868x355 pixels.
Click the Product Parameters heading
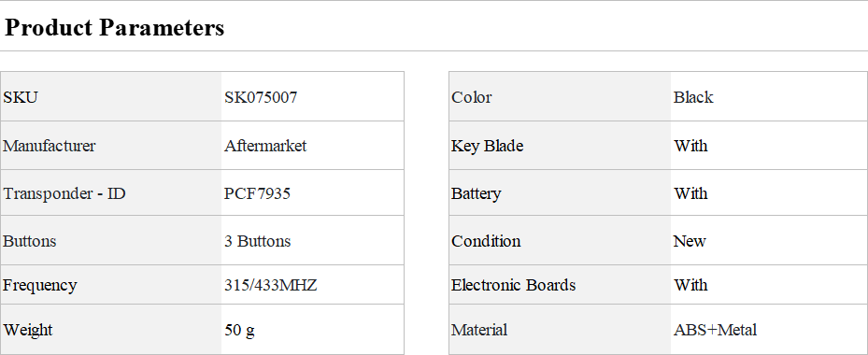point(115,27)
